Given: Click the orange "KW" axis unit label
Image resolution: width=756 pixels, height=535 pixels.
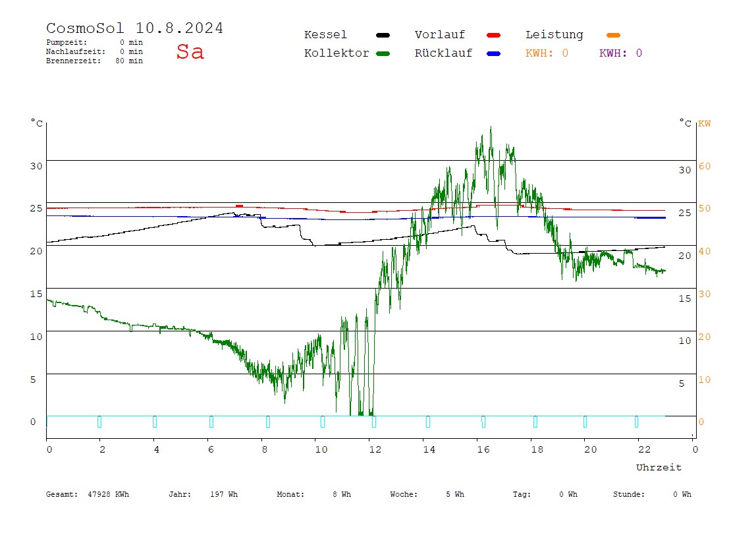Looking at the screenshot, I should 705,123.
